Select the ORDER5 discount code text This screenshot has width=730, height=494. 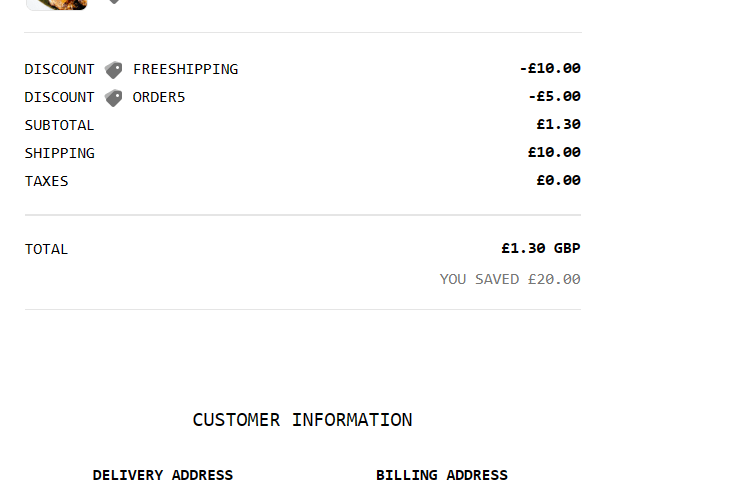tap(159, 97)
